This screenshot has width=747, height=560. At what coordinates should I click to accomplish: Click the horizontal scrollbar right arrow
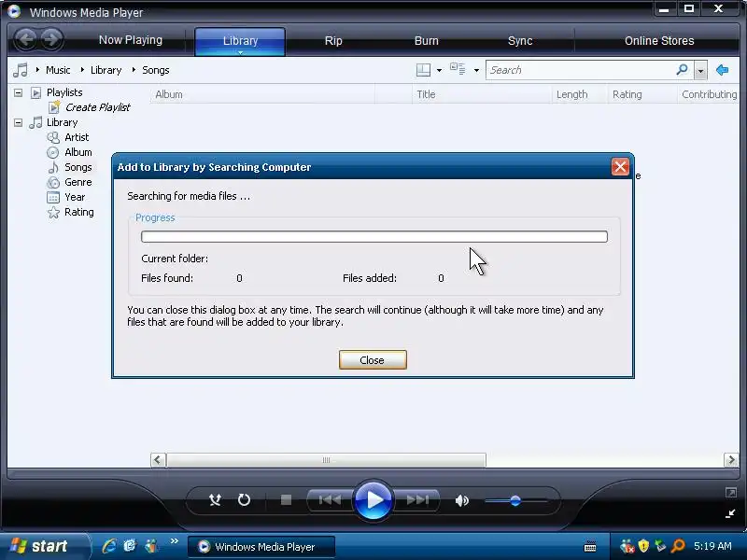731,460
